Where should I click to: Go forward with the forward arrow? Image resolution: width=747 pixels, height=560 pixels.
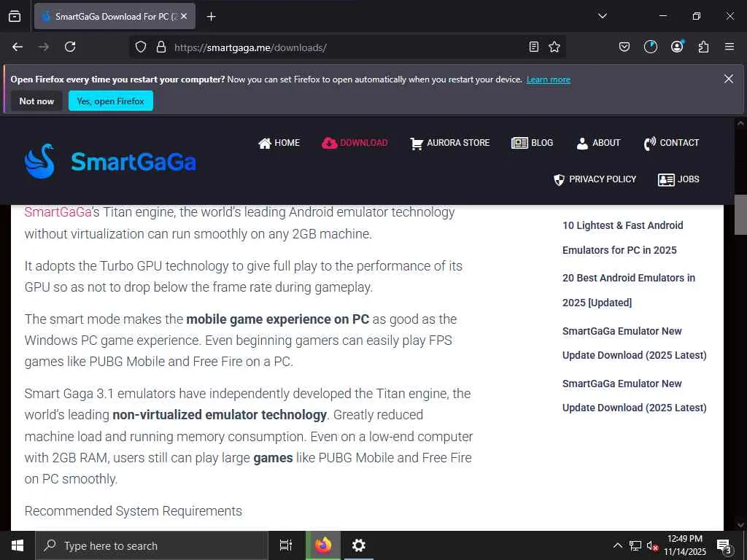44,47
